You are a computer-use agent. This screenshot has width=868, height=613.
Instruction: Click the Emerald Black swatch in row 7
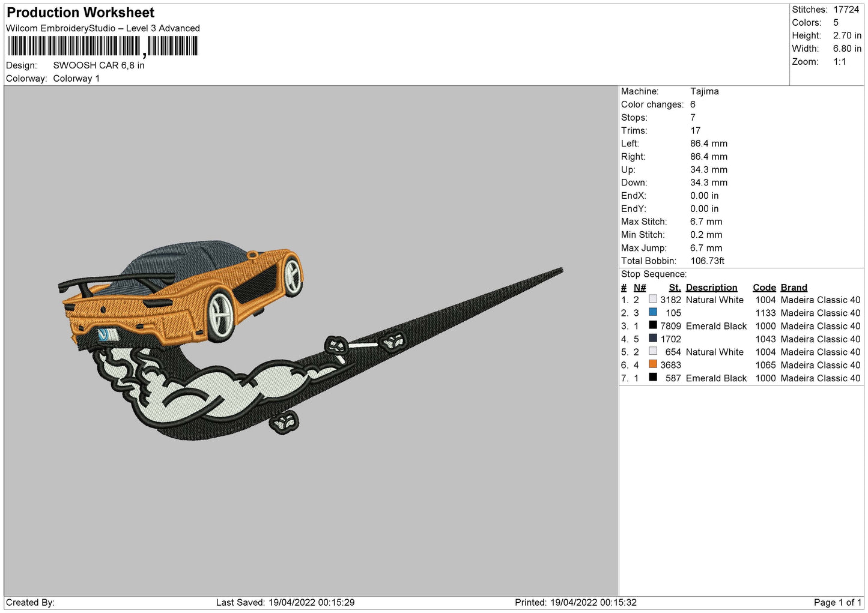click(653, 377)
